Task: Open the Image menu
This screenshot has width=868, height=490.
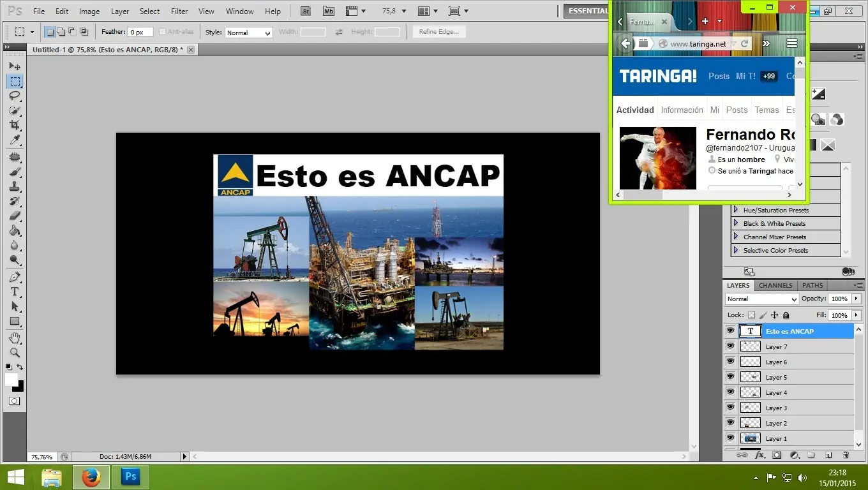Action: coord(89,11)
